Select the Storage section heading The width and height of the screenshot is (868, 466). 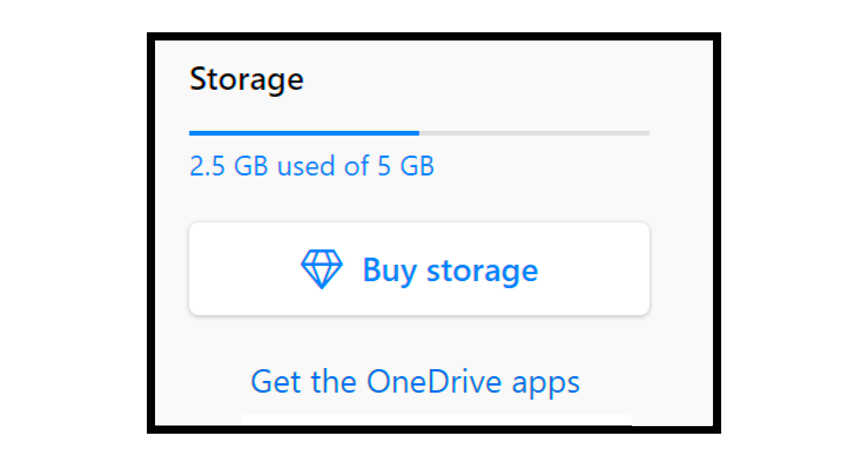pyautogui.click(x=247, y=79)
